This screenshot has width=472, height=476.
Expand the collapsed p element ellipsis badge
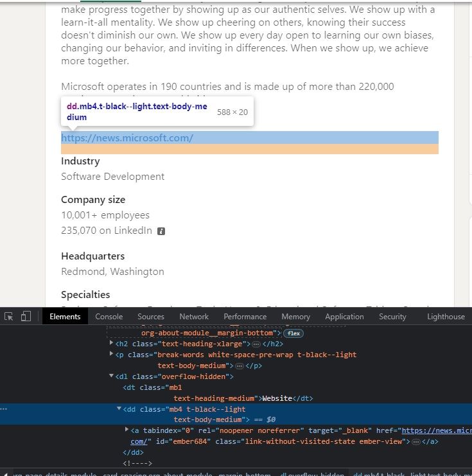click(x=240, y=366)
